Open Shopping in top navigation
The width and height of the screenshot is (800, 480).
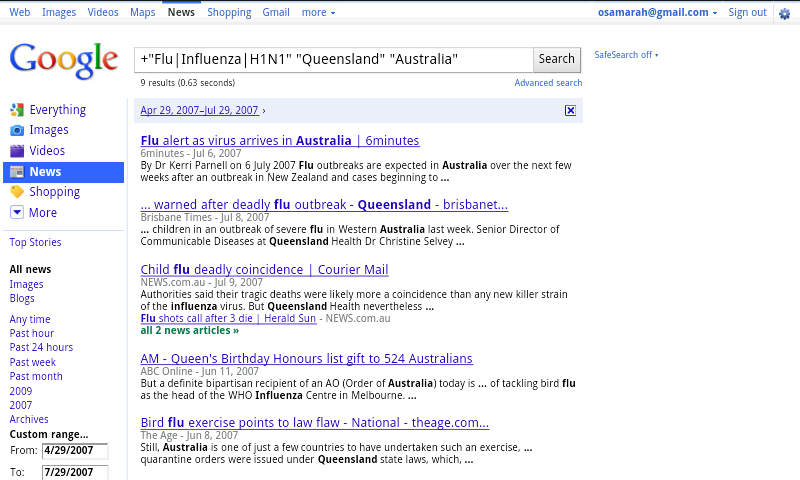pos(229,12)
